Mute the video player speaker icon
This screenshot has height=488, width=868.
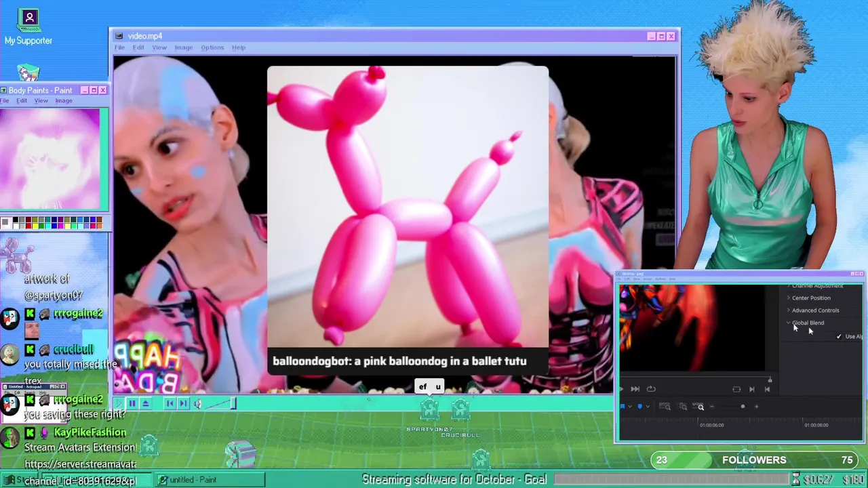pos(197,404)
